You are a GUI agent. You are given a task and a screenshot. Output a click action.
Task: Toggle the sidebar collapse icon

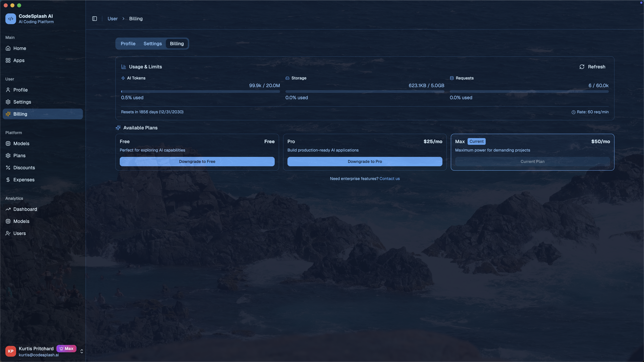tap(94, 19)
